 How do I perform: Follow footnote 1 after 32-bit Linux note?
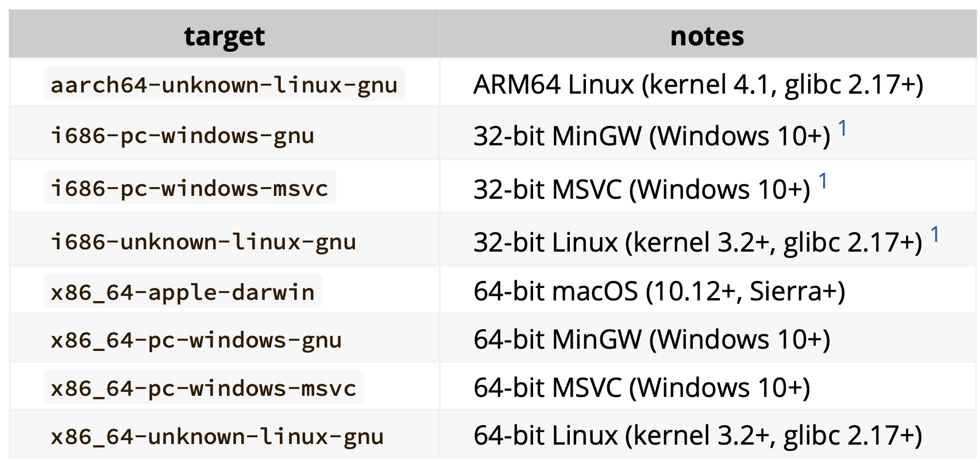click(935, 234)
